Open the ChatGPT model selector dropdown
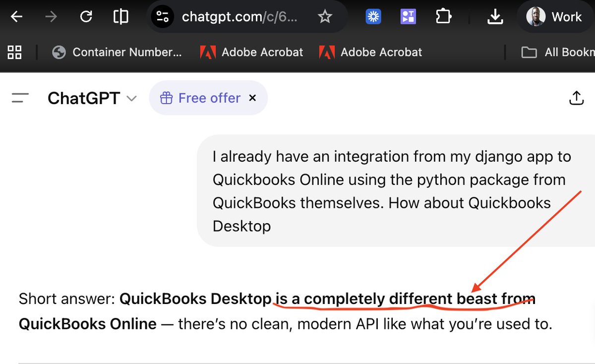Image resolution: width=595 pixels, height=364 pixels. pyautogui.click(x=92, y=98)
